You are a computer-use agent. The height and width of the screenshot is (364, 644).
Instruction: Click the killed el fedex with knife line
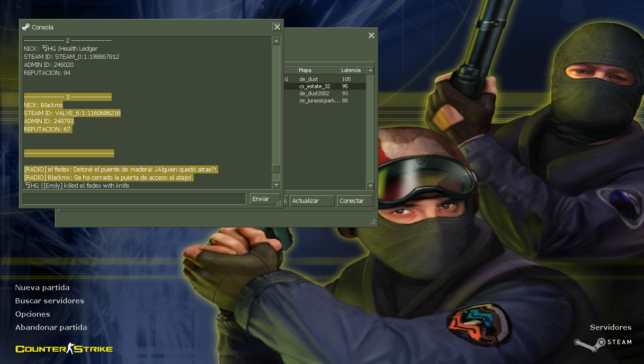coord(76,185)
